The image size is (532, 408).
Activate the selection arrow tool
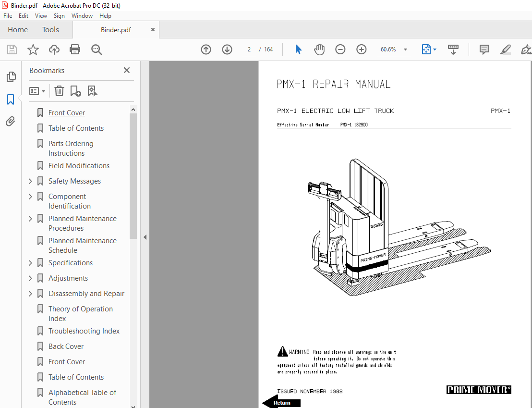click(298, 49)
